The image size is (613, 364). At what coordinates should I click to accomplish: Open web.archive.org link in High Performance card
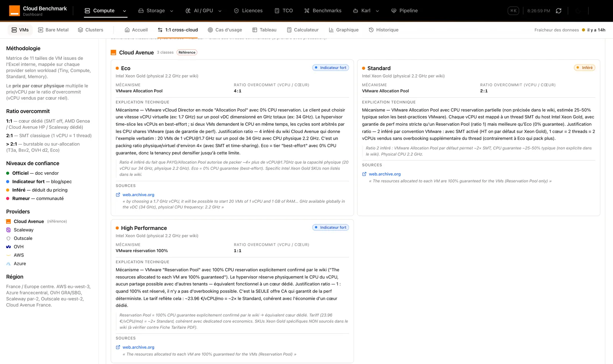[138, 347]
